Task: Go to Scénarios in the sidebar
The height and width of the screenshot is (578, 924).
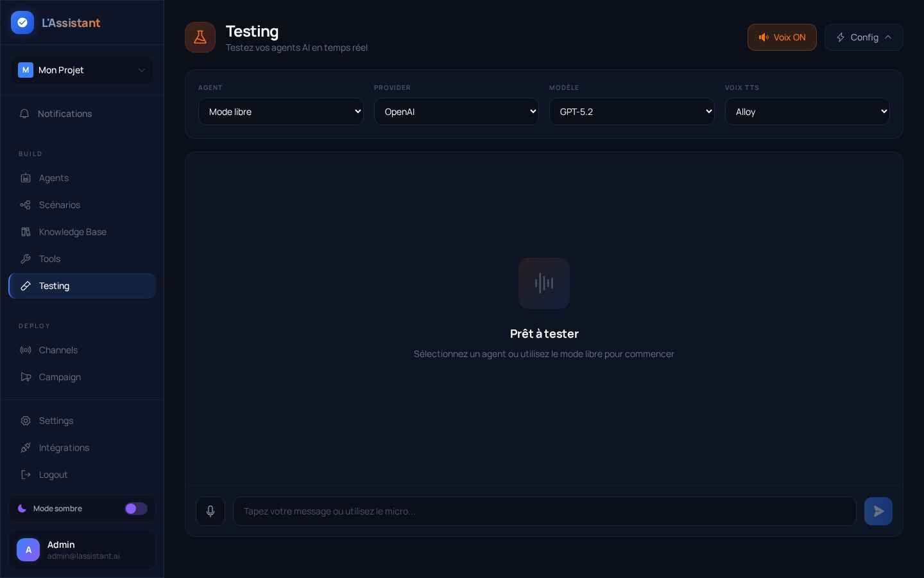Action: click(59, 205)
